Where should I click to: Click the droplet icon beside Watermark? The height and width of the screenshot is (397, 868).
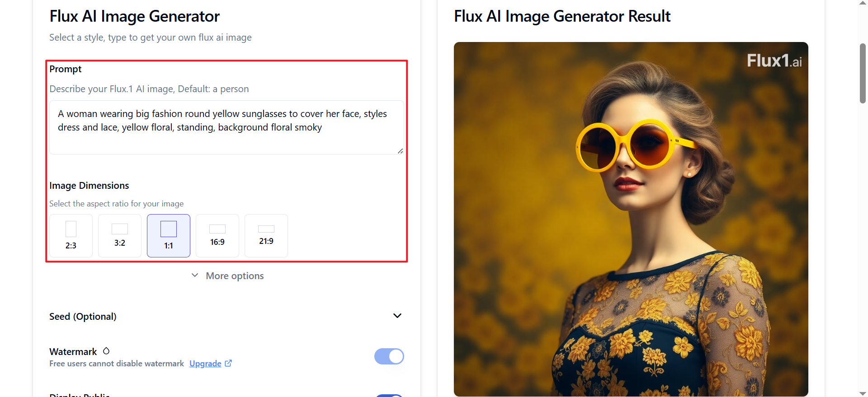coord(106,351)
